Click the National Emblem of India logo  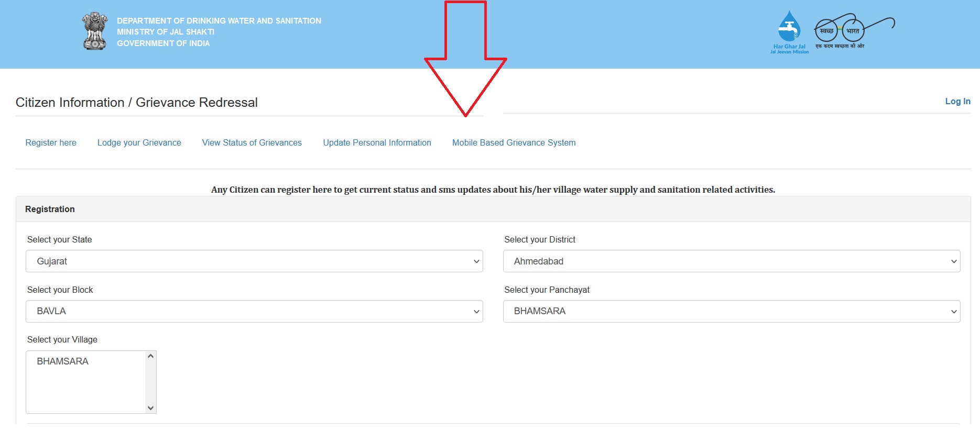95,31
